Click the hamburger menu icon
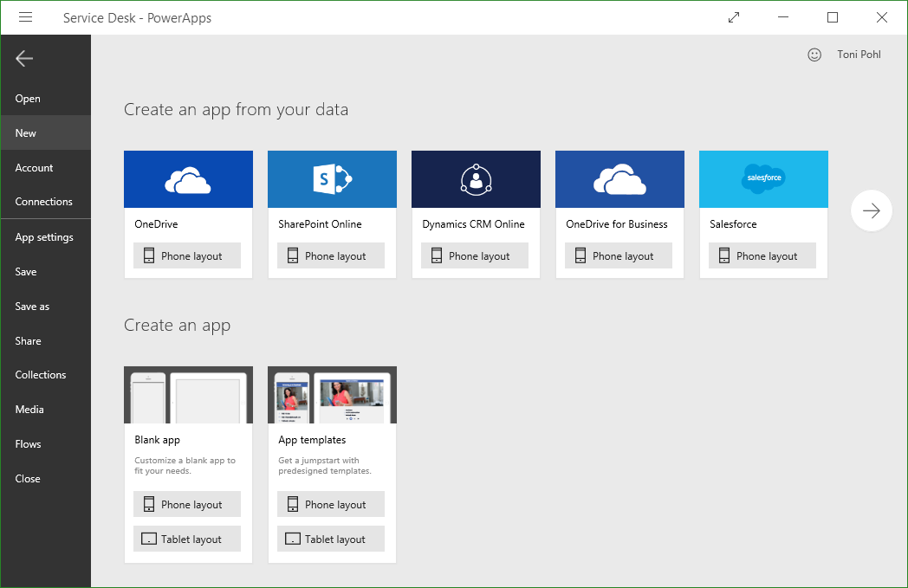The width and height of the screenshot is (908, 588). point(25,17)
